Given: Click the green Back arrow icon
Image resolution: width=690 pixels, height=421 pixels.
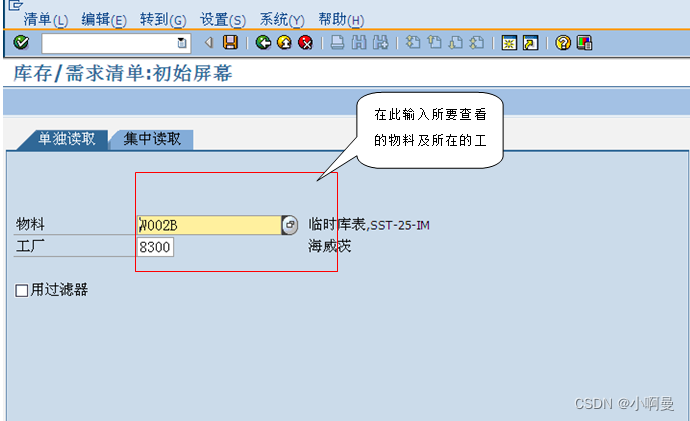Looking at the screenshot, I should pyautogui.click(x=263, y=43).
